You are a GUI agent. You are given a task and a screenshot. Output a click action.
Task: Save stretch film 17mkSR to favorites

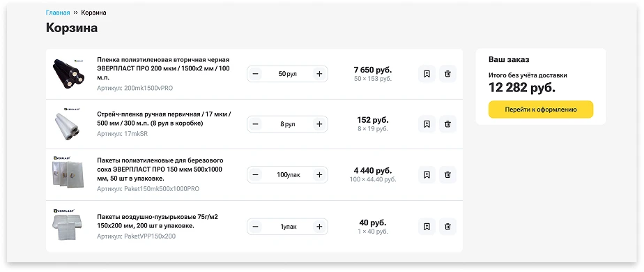427,124
